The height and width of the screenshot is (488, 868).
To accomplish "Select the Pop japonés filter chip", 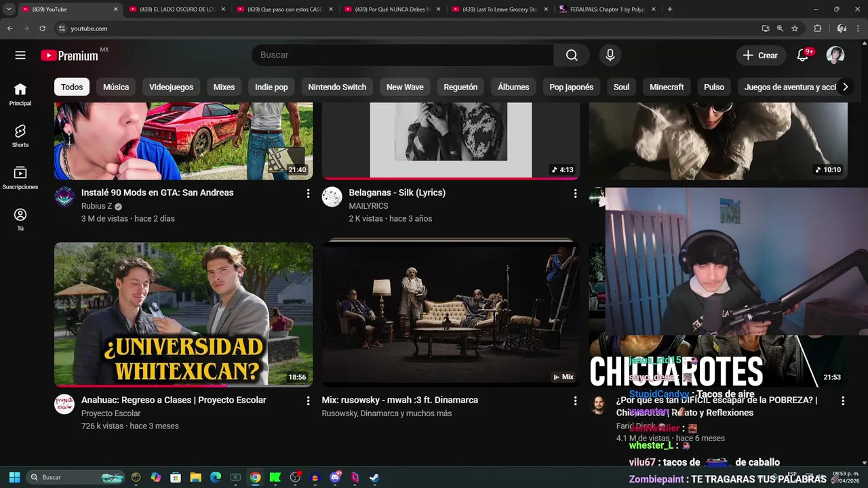I will (571, 87).
